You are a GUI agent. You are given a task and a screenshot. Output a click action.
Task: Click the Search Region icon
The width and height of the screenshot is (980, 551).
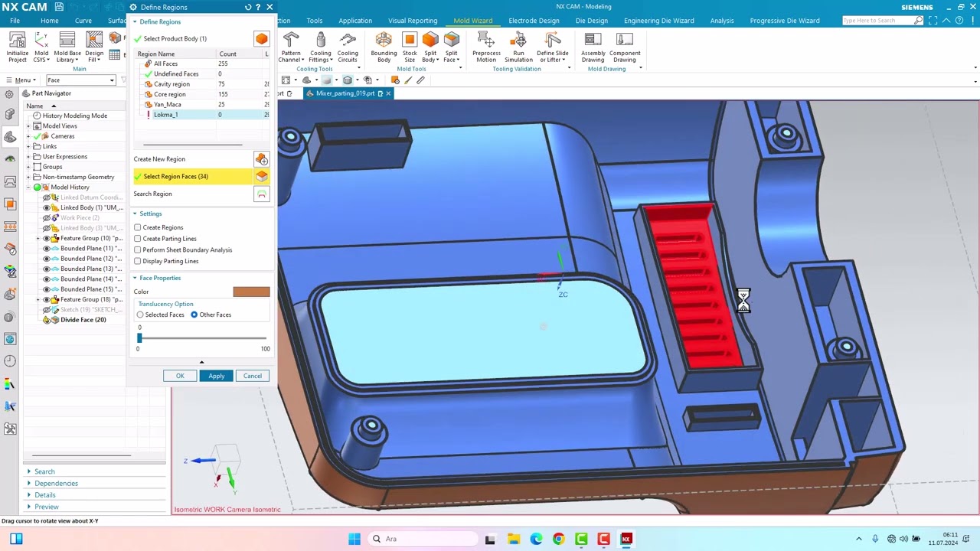point(262,194)
